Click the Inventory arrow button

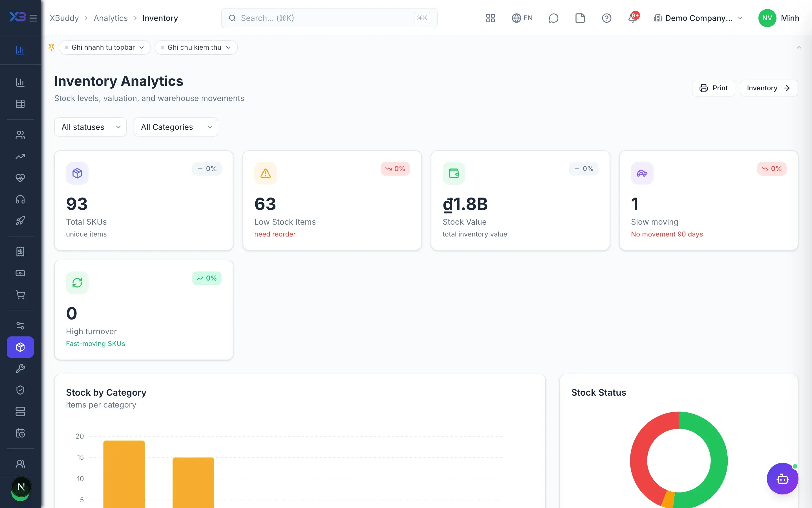(x=769, y=88)
